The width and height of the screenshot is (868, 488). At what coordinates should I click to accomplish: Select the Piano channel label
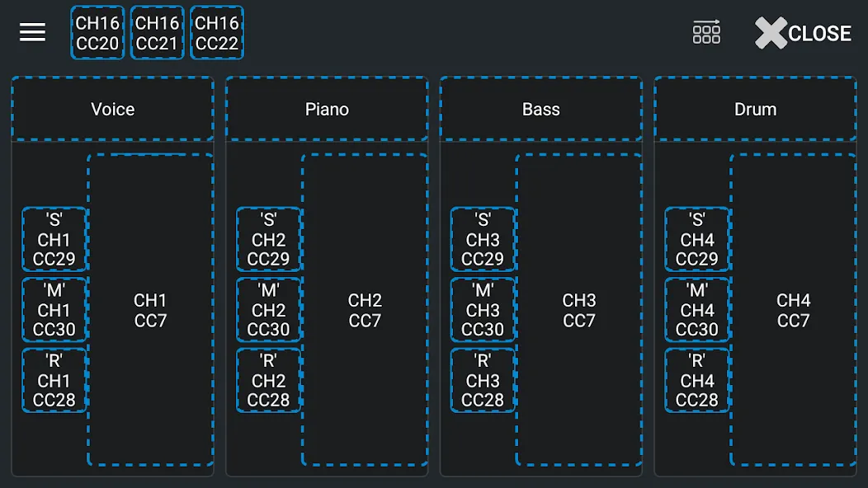328,109
